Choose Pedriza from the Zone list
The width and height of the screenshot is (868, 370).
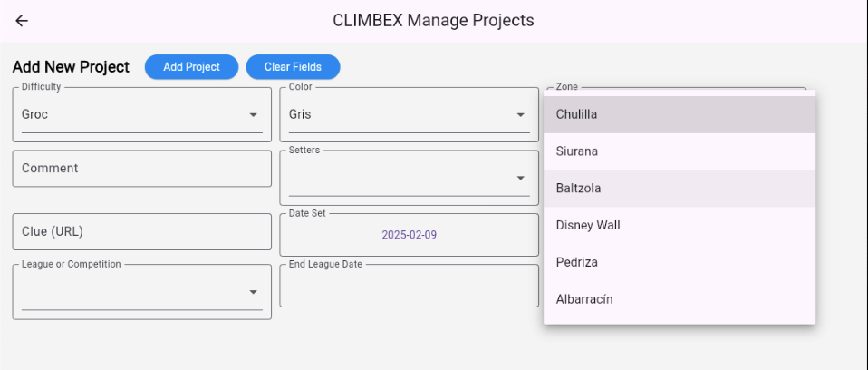tap(680, 262)
